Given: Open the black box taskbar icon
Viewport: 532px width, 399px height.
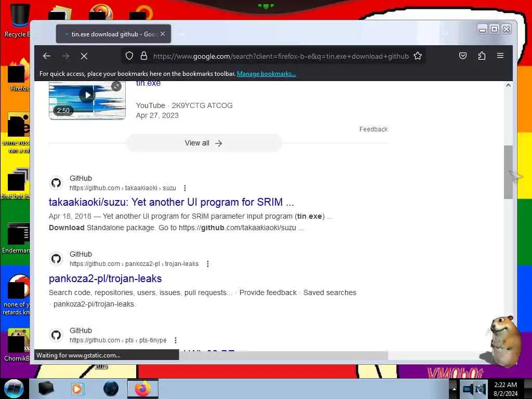Looking at the screenshot, I should click(46, 389).
